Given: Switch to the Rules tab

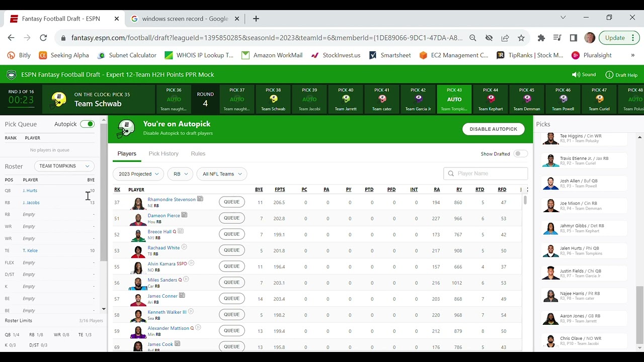Looking at the screenshot, I should (198, 154).
